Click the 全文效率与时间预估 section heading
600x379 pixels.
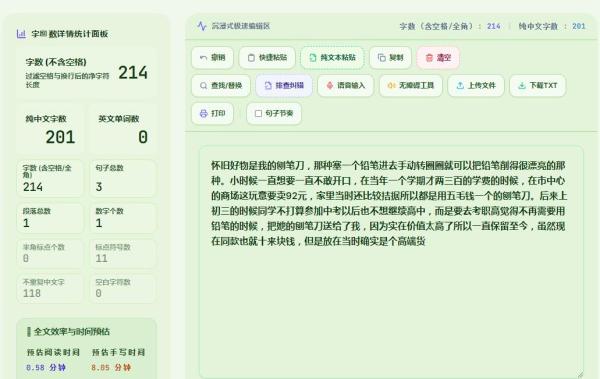click(72, 332)
